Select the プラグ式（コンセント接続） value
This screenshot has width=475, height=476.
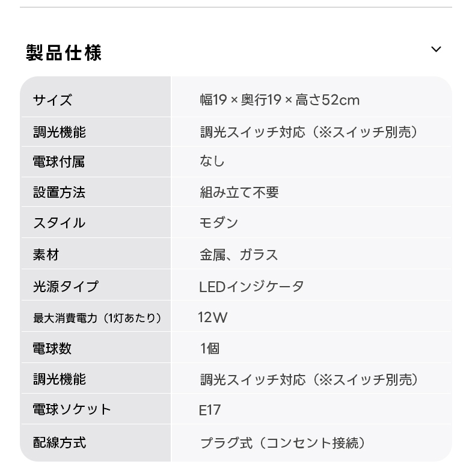(x=283, y=443)
